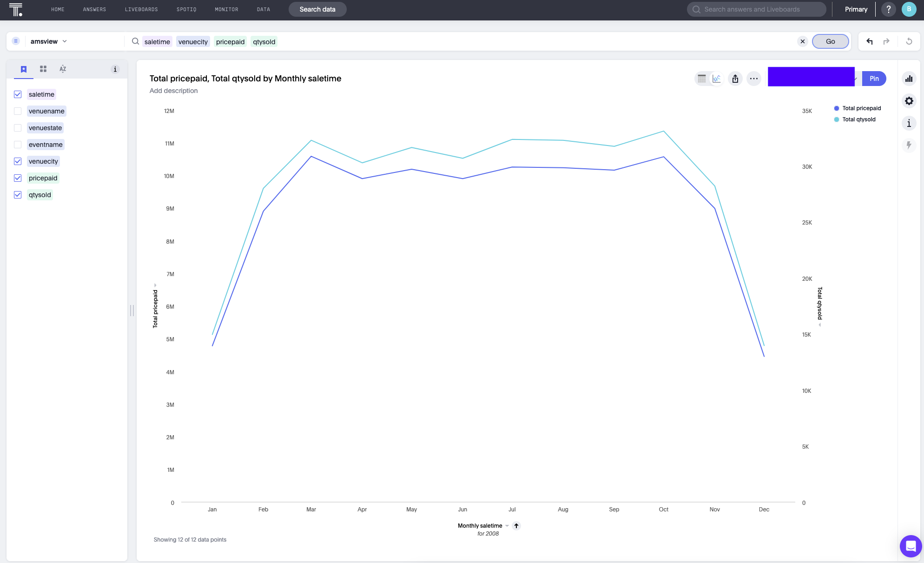Open the SpotIQ navigation item
Screen dimensions: 924x563
coord(186,9)
